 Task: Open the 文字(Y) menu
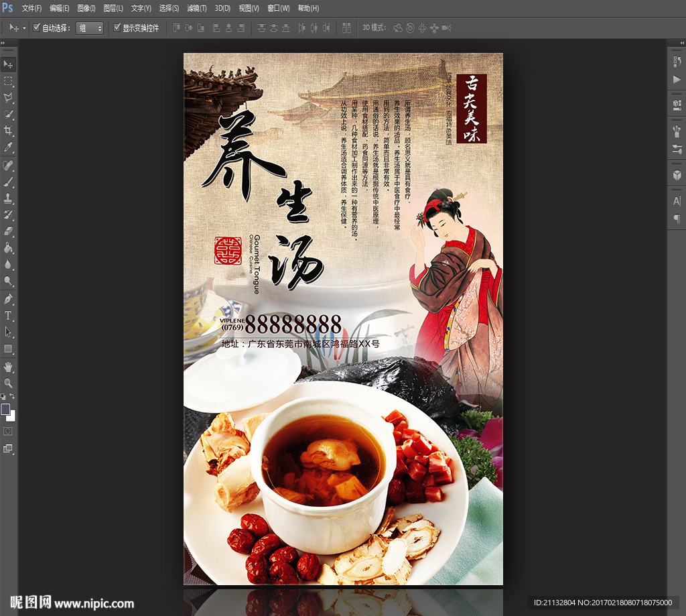(141, 8)
